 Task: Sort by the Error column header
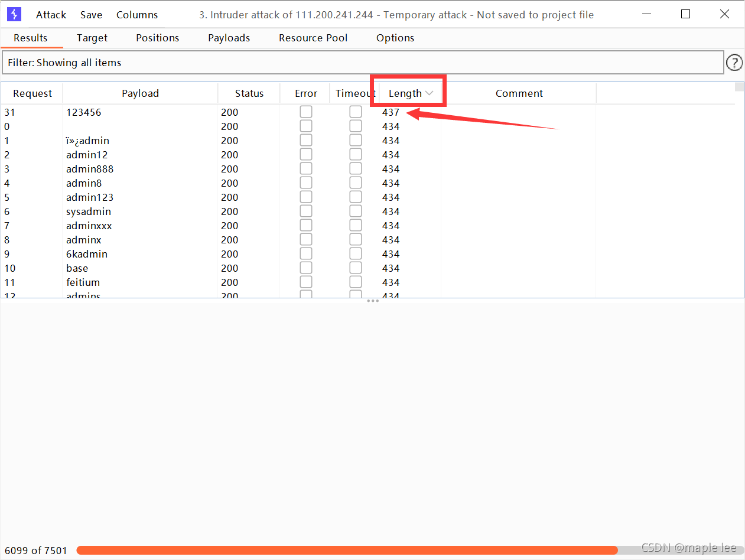coord(306,93)
